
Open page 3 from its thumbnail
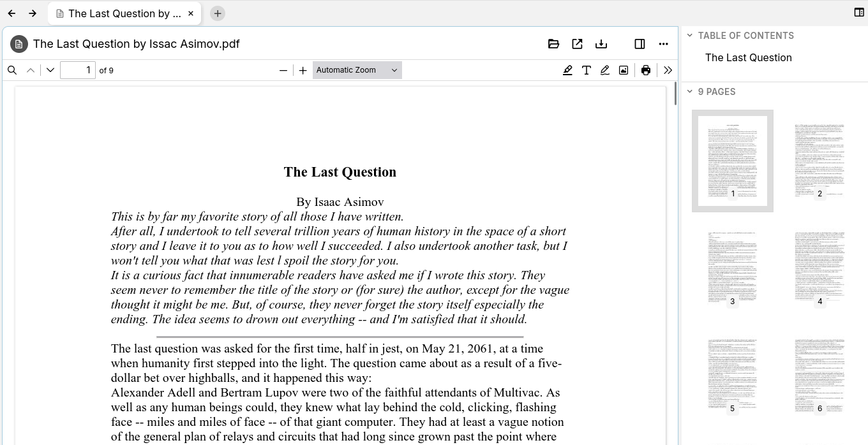[731, 268]
